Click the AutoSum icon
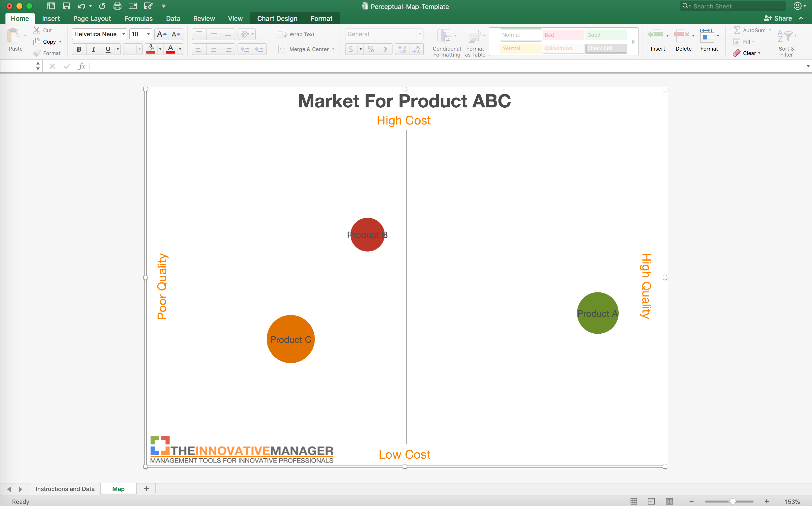The width and height of the screenshot is (812, 506). pos(737,31)
